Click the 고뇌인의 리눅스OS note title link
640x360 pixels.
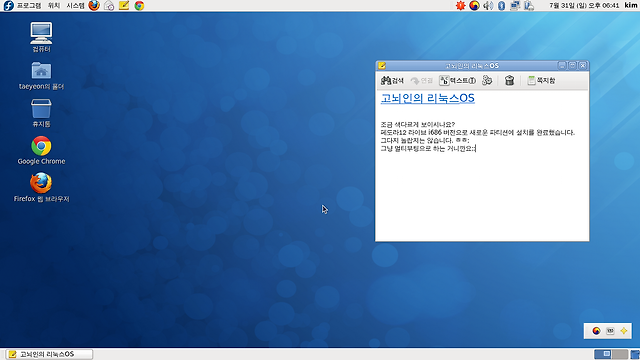pyautogui.click(x=427, y=98)
